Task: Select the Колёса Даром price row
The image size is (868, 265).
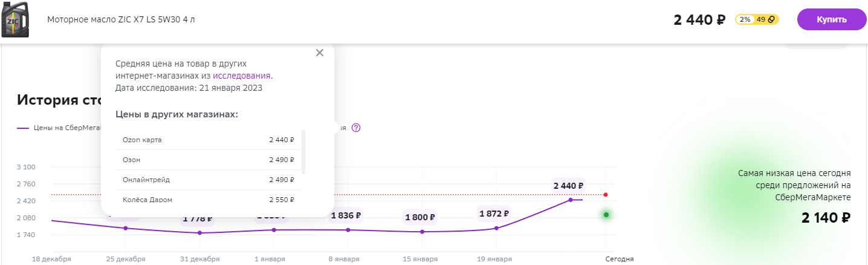Action: [x=208, y=200]
